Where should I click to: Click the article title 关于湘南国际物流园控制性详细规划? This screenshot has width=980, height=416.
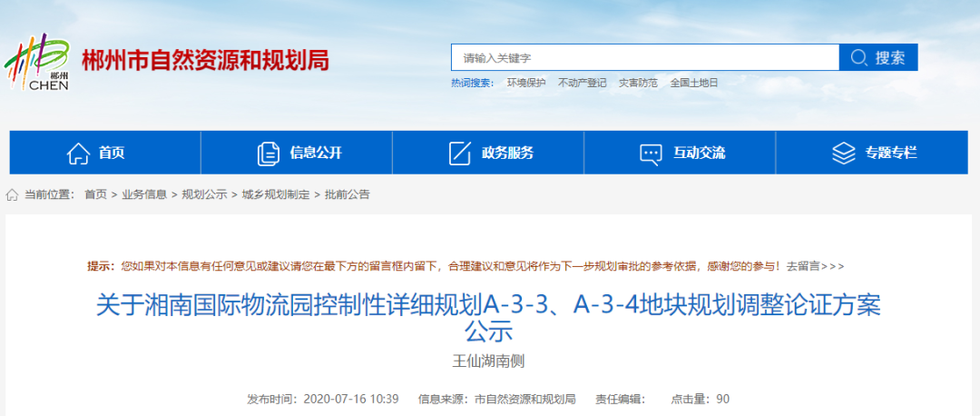[x=488, y=319]
